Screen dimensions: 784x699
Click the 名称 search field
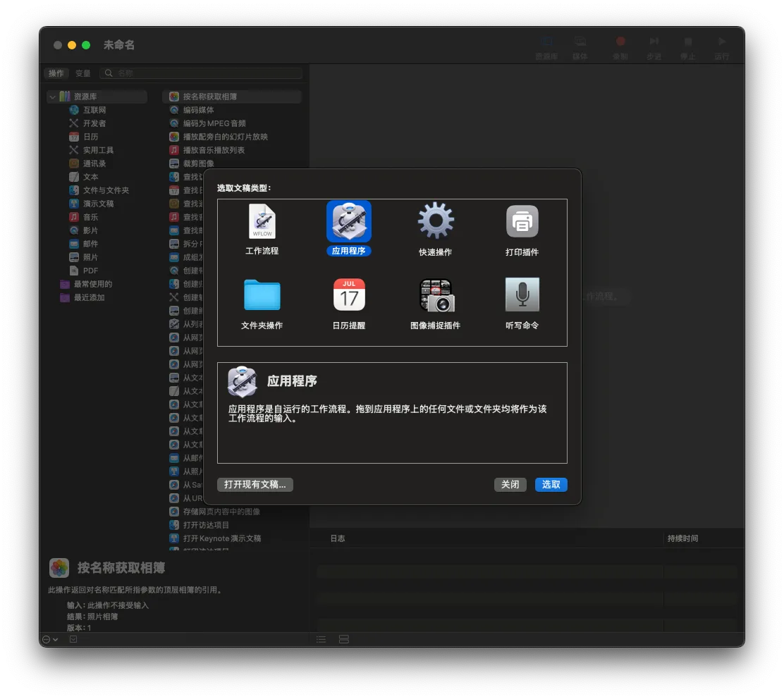coord(201,73)
